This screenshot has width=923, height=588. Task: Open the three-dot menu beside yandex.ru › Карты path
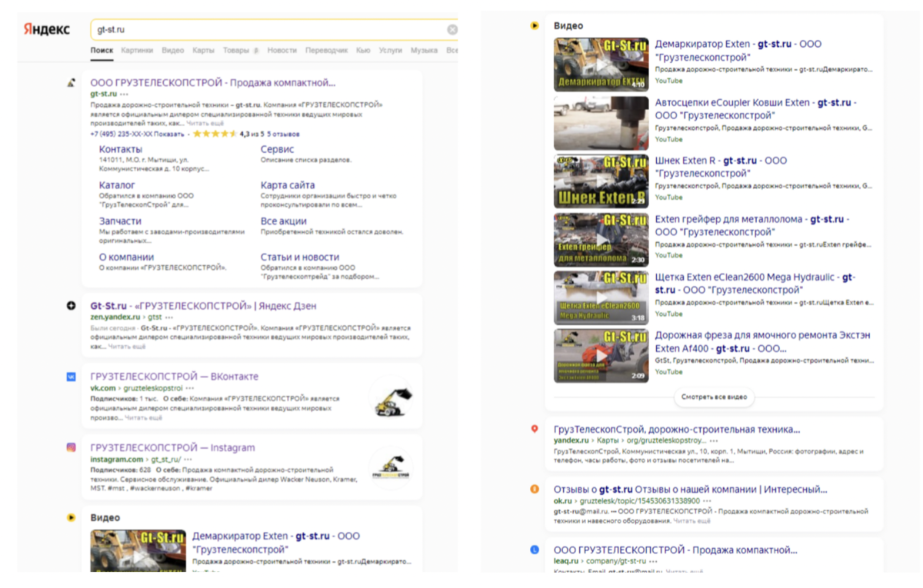[x=714, y=440]
